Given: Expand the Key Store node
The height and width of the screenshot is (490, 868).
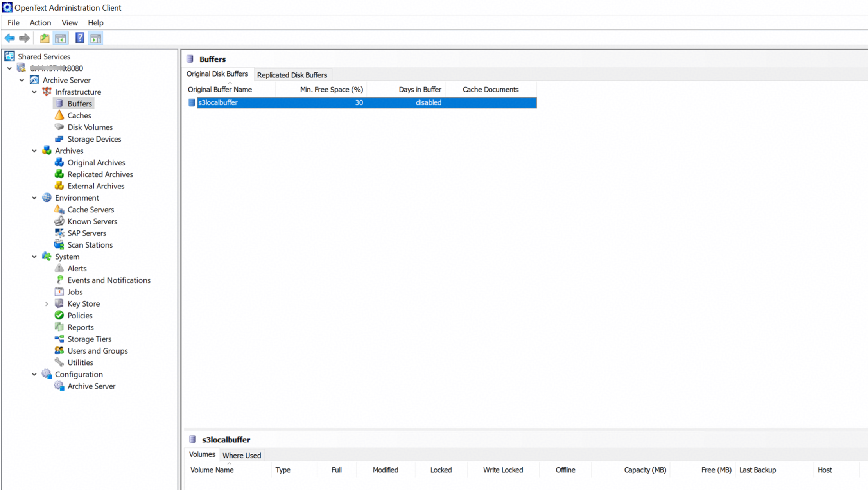Looking at the screenshot, I should (47, 304).
